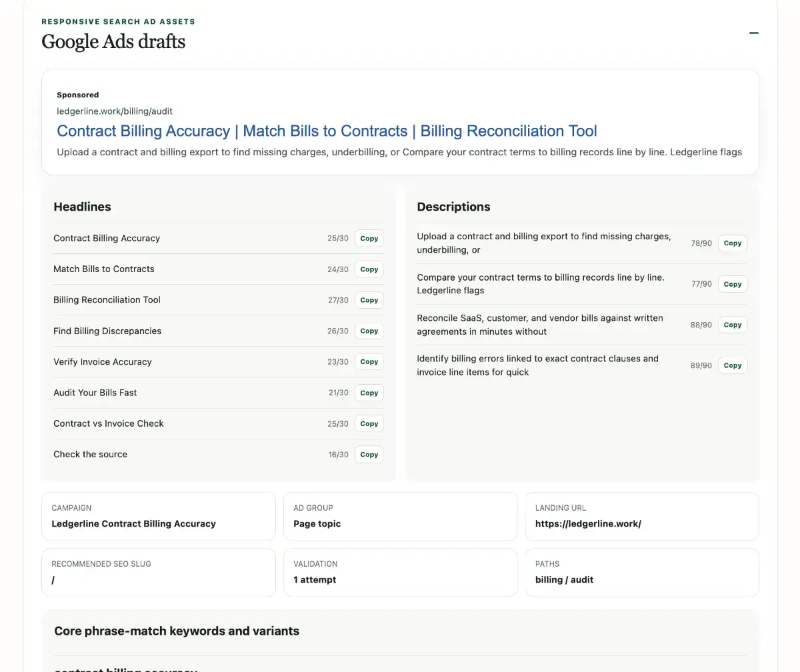Select the validation value '1 attempt'
This screenshot has height=672, width=800.
(x=315, y=579)
